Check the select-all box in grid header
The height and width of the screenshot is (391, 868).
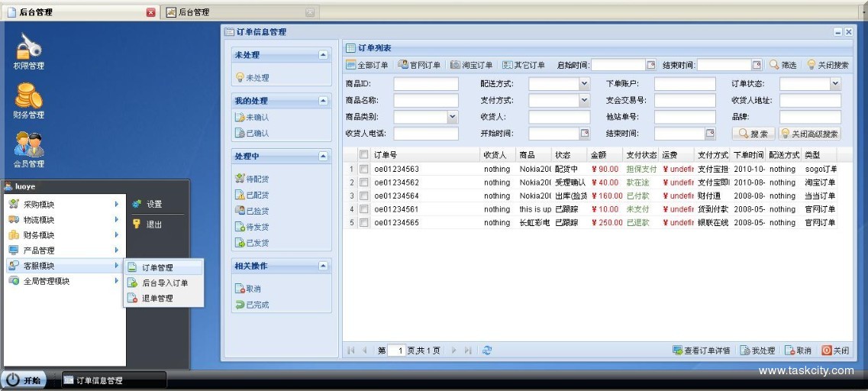click(363, 154)
